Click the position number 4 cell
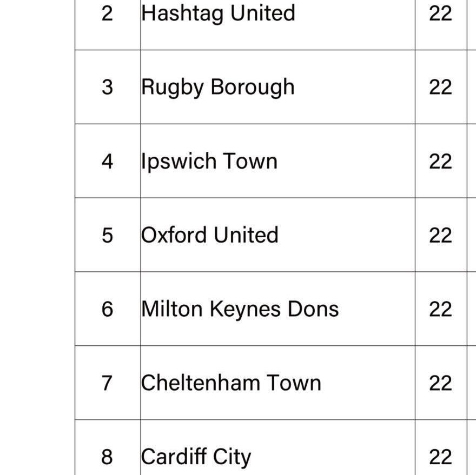The image size is (476, 475). pos(108,161)
